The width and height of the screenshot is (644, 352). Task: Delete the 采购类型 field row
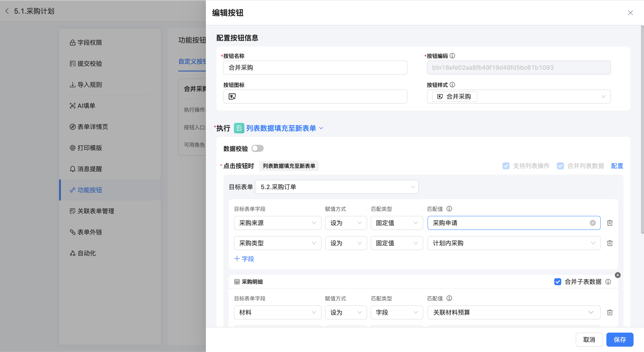coord(610,243)
